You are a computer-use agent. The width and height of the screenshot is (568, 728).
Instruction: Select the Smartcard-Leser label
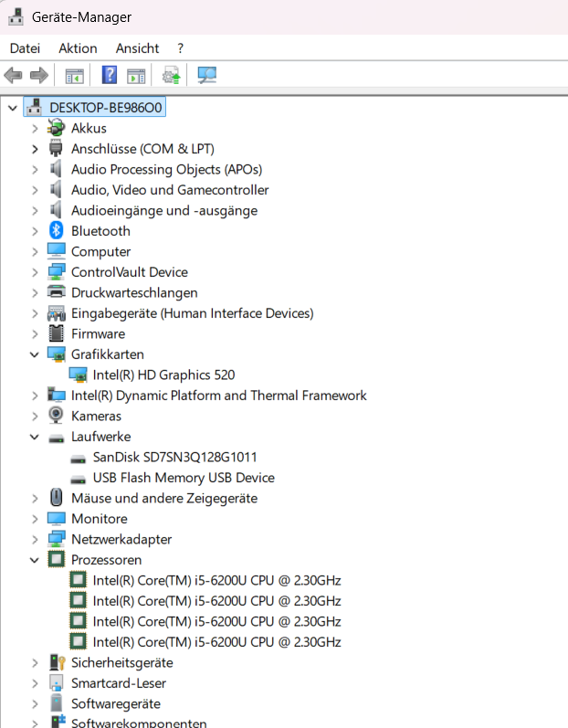(119, 683)
